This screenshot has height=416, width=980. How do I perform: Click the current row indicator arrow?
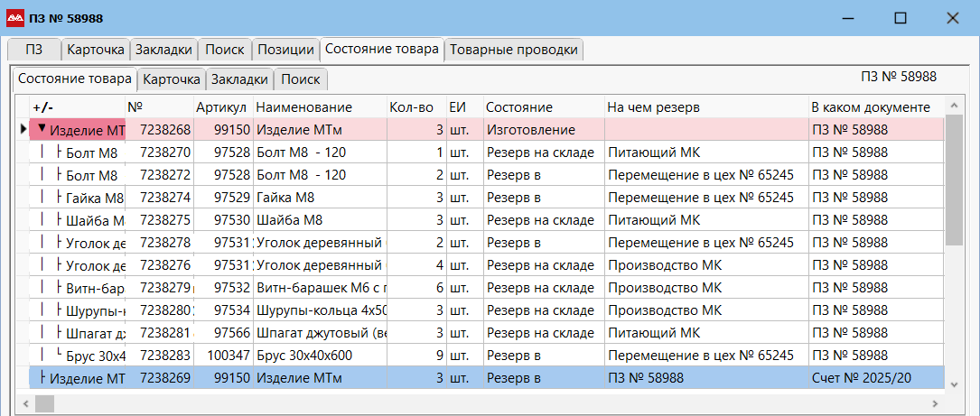click(23, 130)
